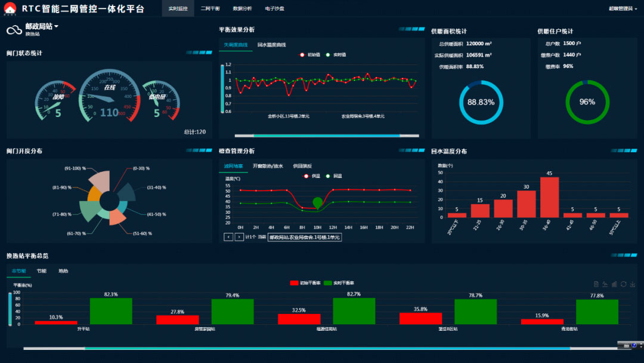
Task: Click the red house logo icon
Action: (x=11, y=8)
